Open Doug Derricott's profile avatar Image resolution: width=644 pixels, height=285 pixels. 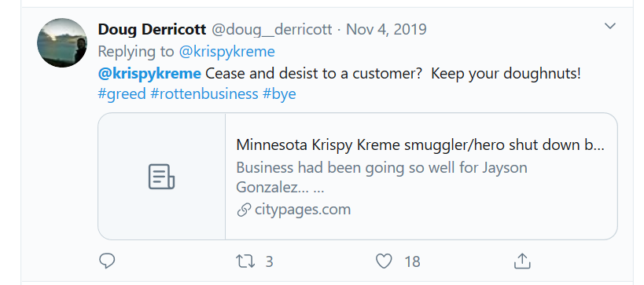[62, 42]
